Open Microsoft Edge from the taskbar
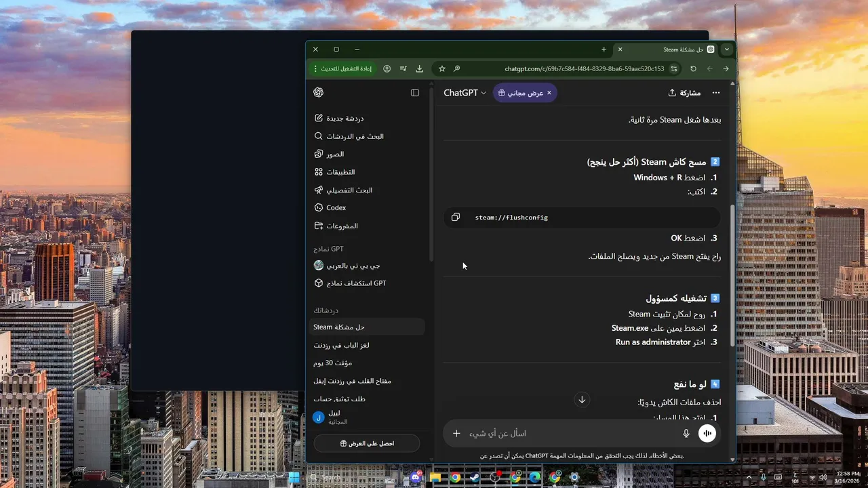 535,477
